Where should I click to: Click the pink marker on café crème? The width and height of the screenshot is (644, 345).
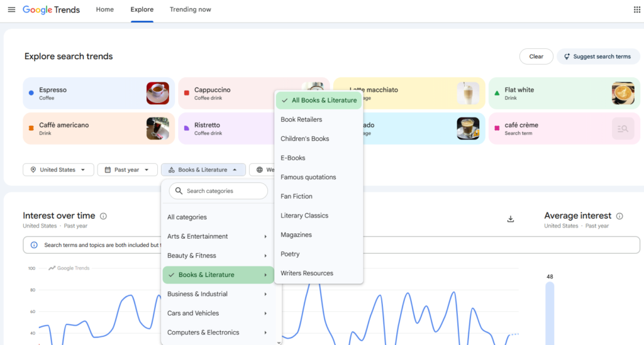pos(497,128)
